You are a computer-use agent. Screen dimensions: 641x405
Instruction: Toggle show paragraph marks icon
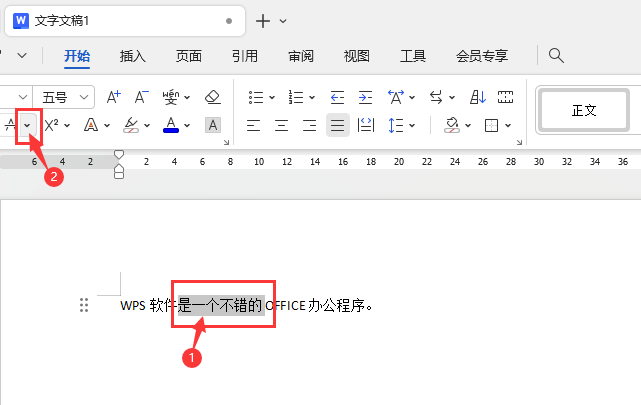click(x=505, y=97)
